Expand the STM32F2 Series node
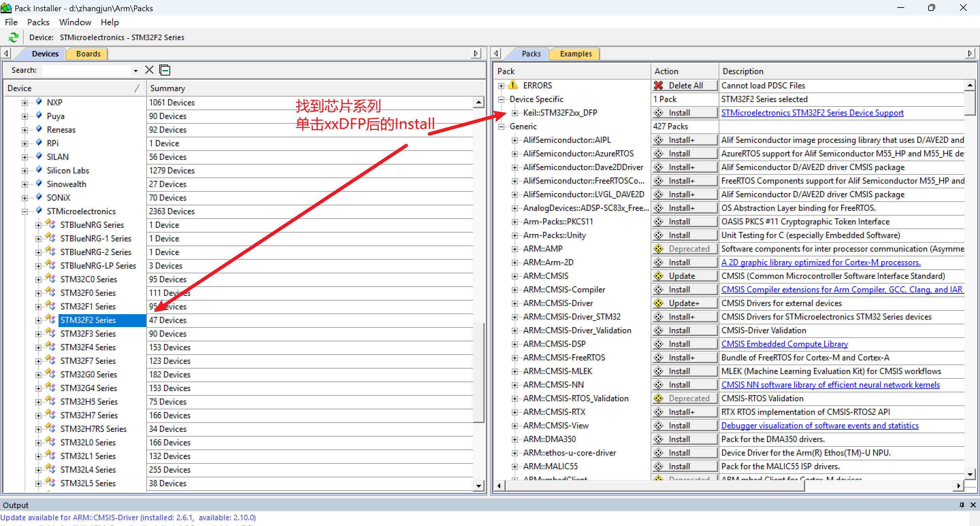980x526 pixels. 38,320
